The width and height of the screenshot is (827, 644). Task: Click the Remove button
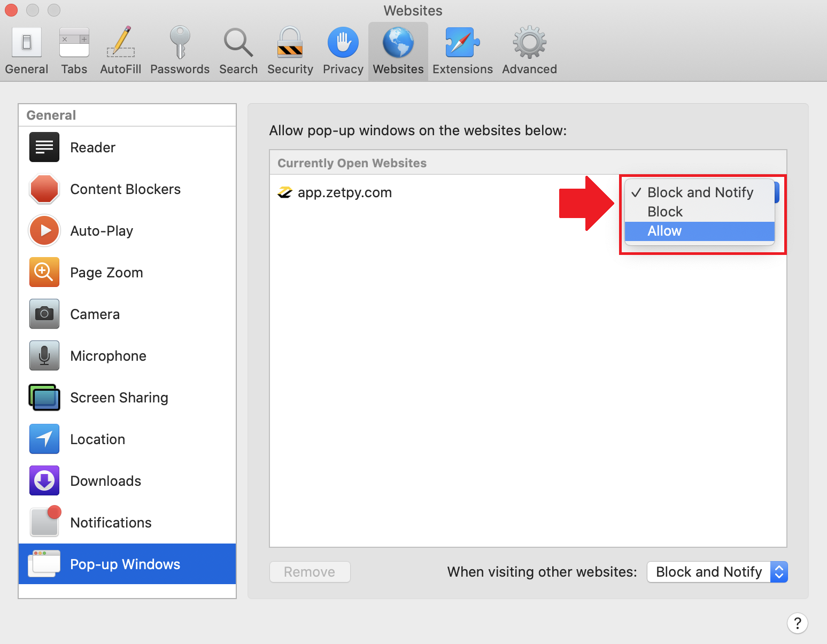(310, 572)
